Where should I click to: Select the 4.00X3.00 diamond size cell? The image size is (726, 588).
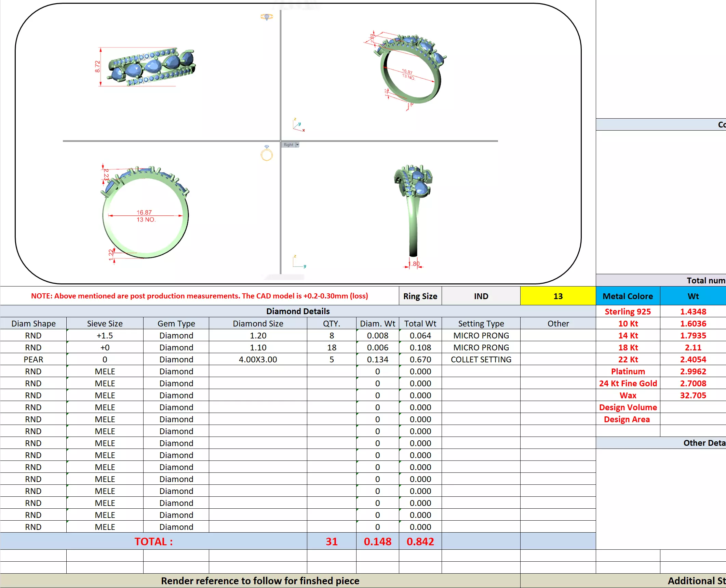coord(258,359)
